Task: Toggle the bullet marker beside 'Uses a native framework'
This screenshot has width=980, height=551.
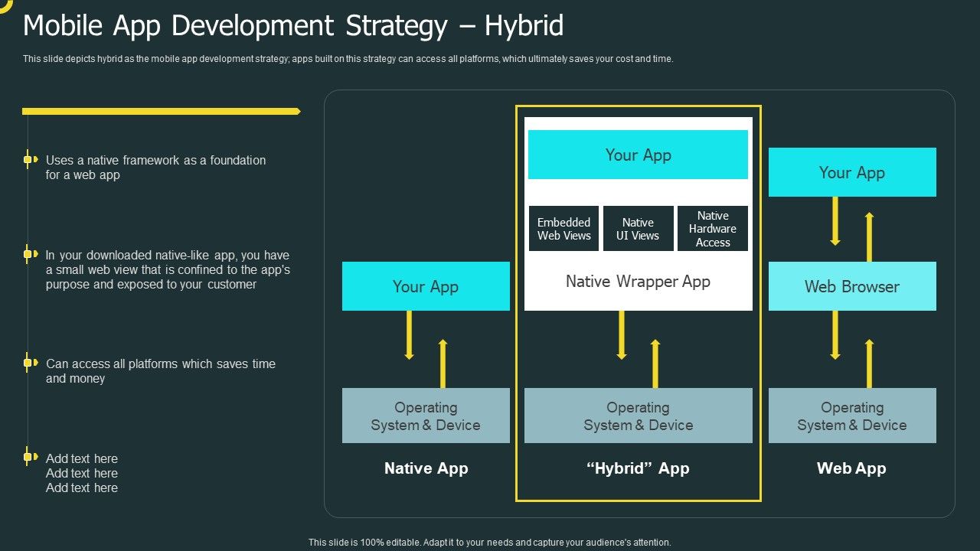Action: click(30, 160)
